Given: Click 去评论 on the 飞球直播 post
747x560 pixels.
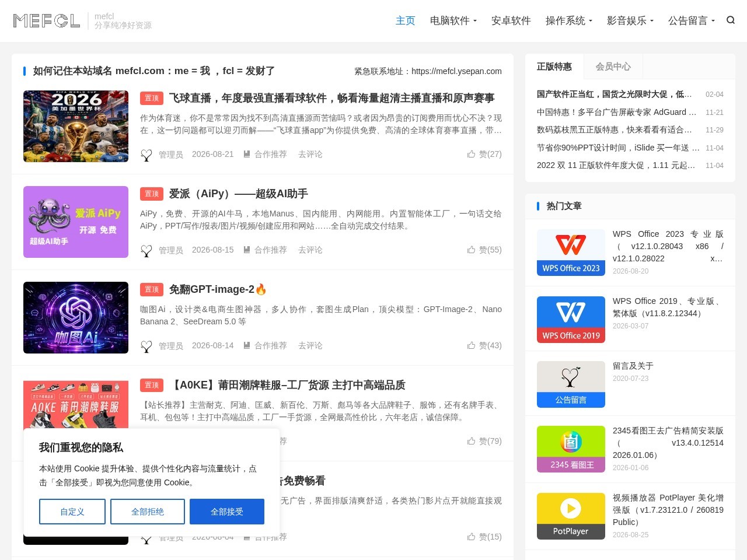Looking at the screenshot, I should tap(310, 154).
